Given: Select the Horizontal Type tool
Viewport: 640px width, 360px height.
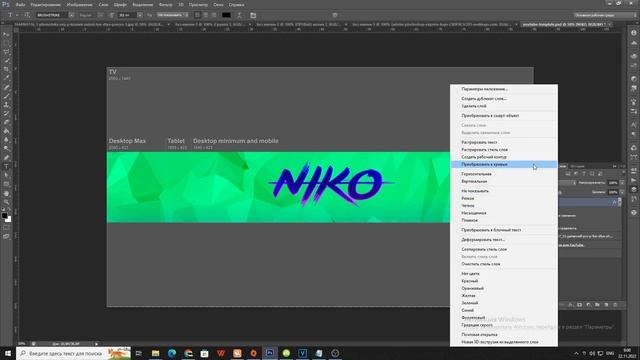Looking at the screenshot, I should pos(6,166).
